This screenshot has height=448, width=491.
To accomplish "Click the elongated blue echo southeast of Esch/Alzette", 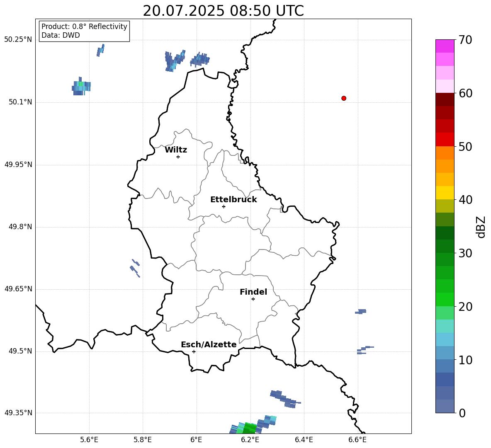I will pos(285,399).
